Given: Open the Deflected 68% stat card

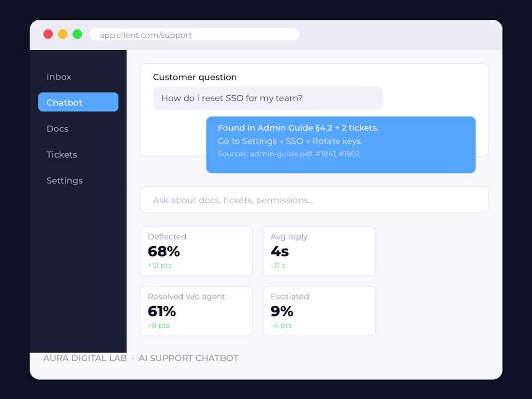Looking at the screenshot, I should click(x=196, y=251).
